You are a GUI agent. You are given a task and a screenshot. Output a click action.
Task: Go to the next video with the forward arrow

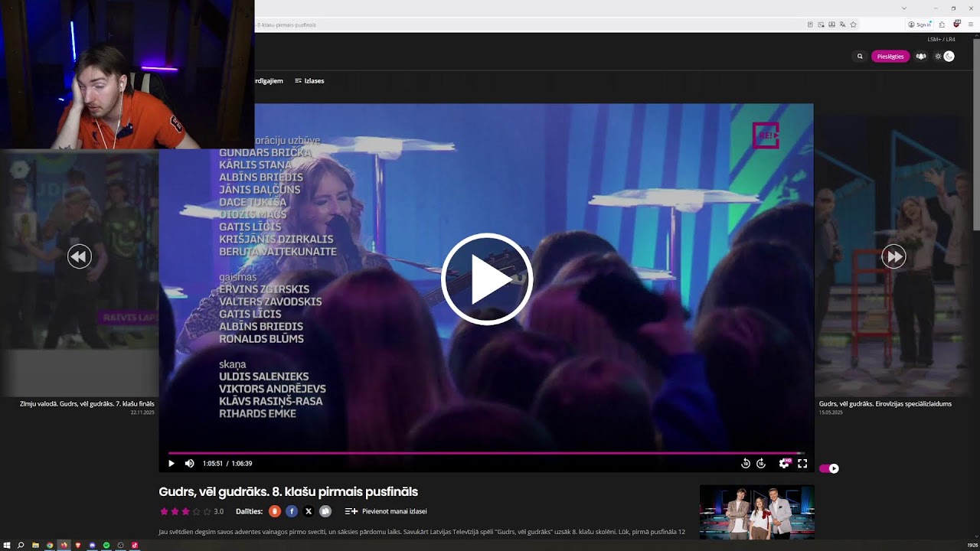pyautogui.click(x=893, y=256)
